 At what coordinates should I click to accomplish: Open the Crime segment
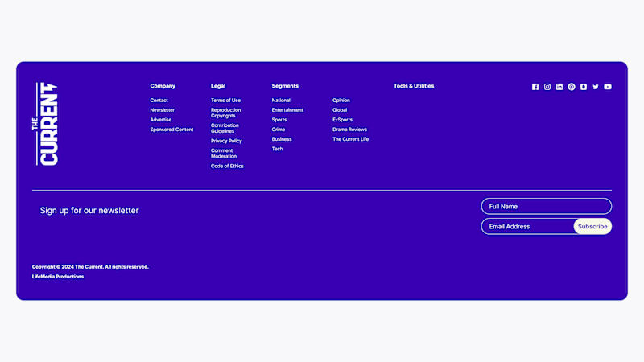[278, 130]
